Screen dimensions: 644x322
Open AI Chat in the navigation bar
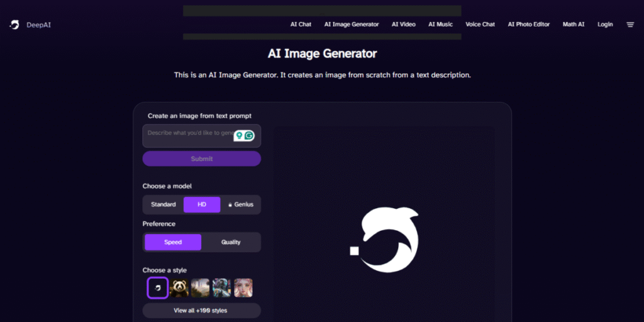(301, 25)
